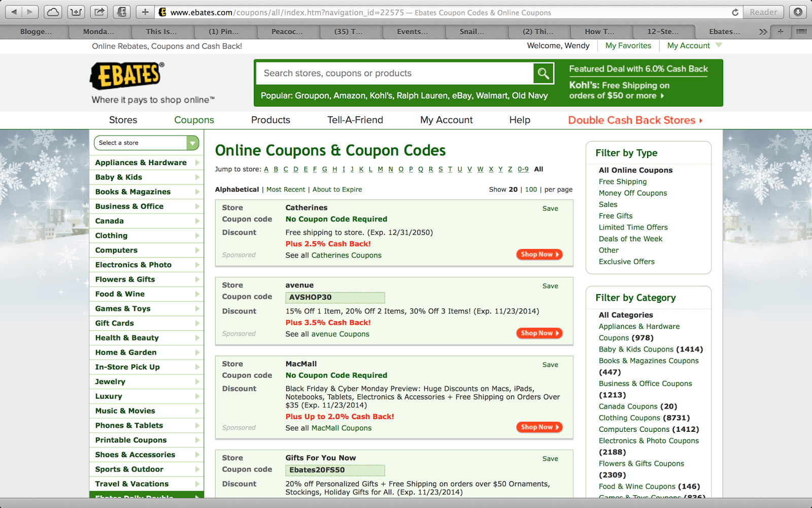Open a new tab with the tab bar plus
The height and width of the screenshot is (508, 812).
coord(781,31)
